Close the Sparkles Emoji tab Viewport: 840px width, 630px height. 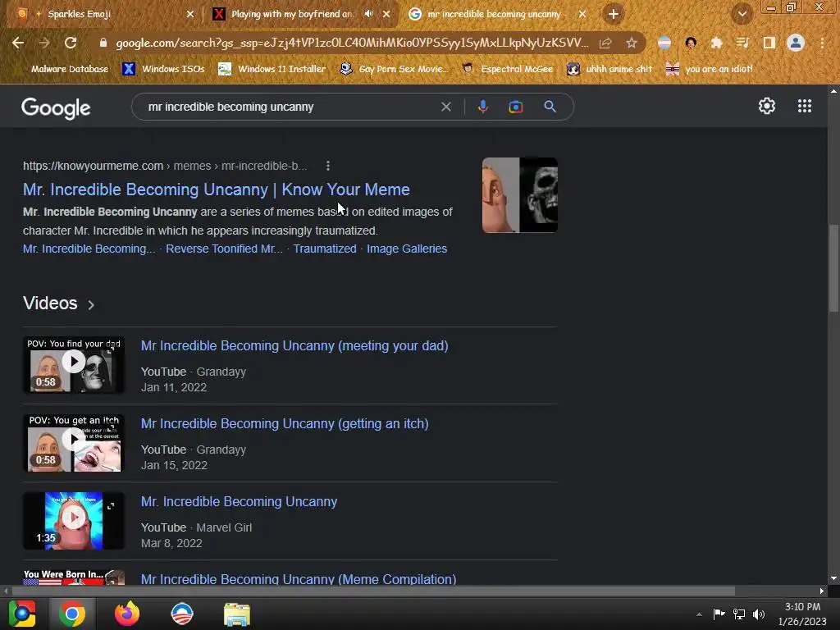point(190,14)
